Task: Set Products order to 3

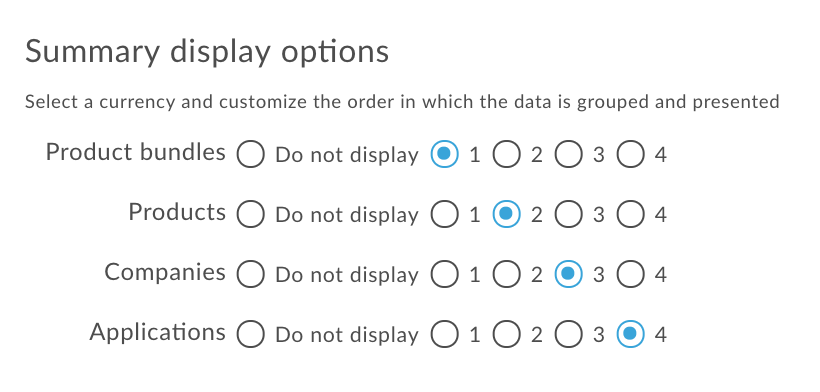Action: (x=568, y=214)
